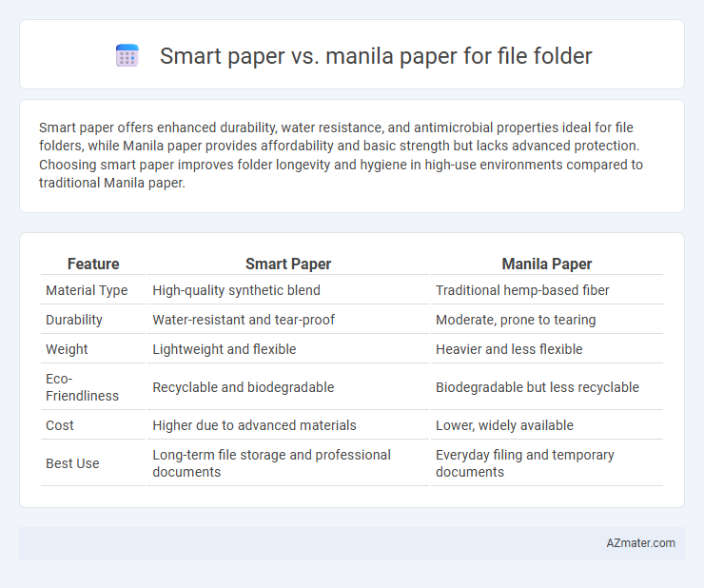Select the 'Eco-Friendliness' row label

coord(82,387)
